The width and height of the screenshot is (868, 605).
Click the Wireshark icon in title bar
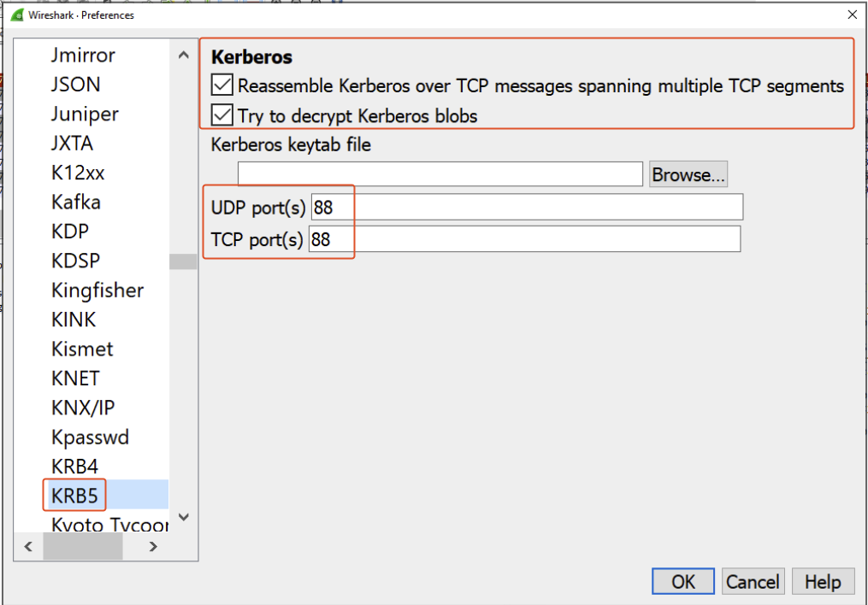(x=16, y=15)
